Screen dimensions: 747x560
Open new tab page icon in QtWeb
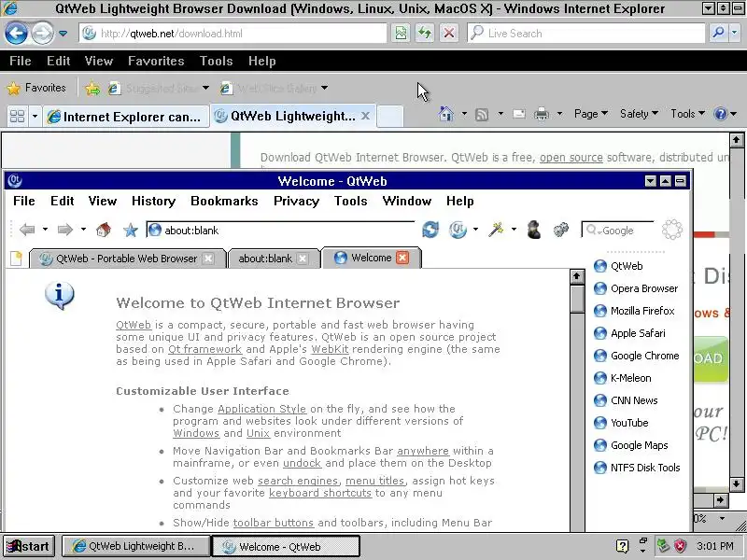(16, 259)
